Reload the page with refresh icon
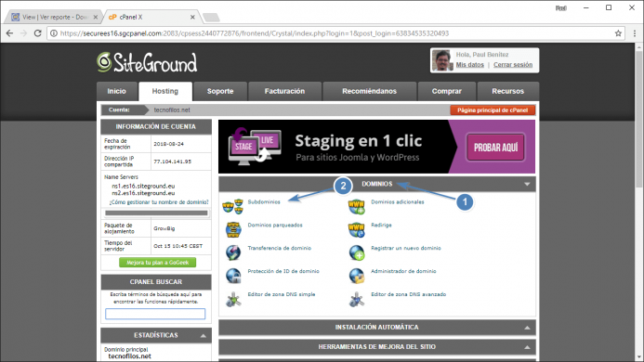Viewport: 644px width, 362px height. click(37, 33)
